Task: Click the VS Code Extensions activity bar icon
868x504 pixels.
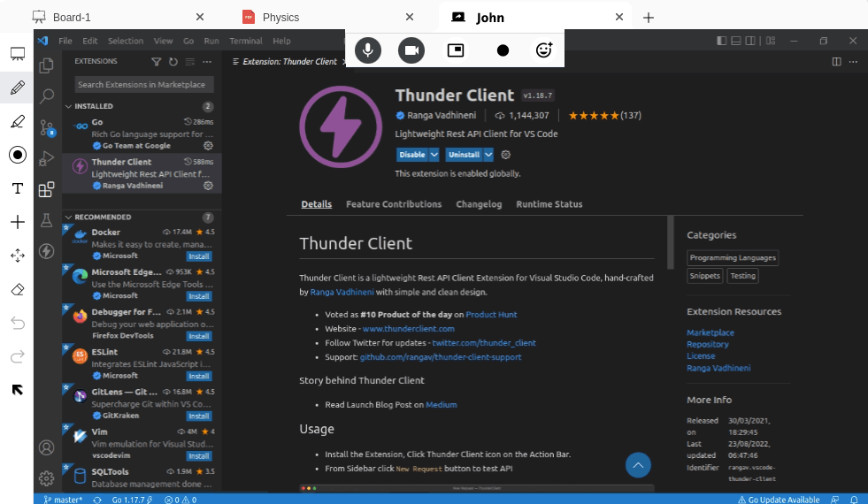Action: 47,189
